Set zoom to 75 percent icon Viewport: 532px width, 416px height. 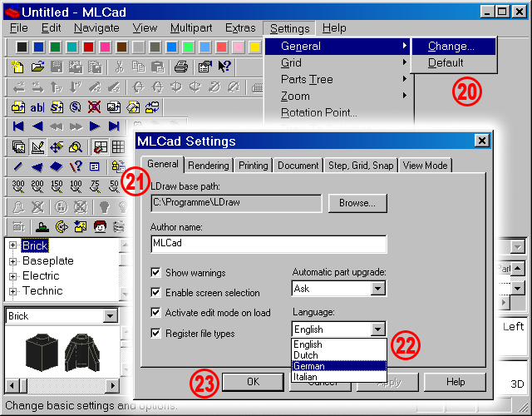point(95,186)
